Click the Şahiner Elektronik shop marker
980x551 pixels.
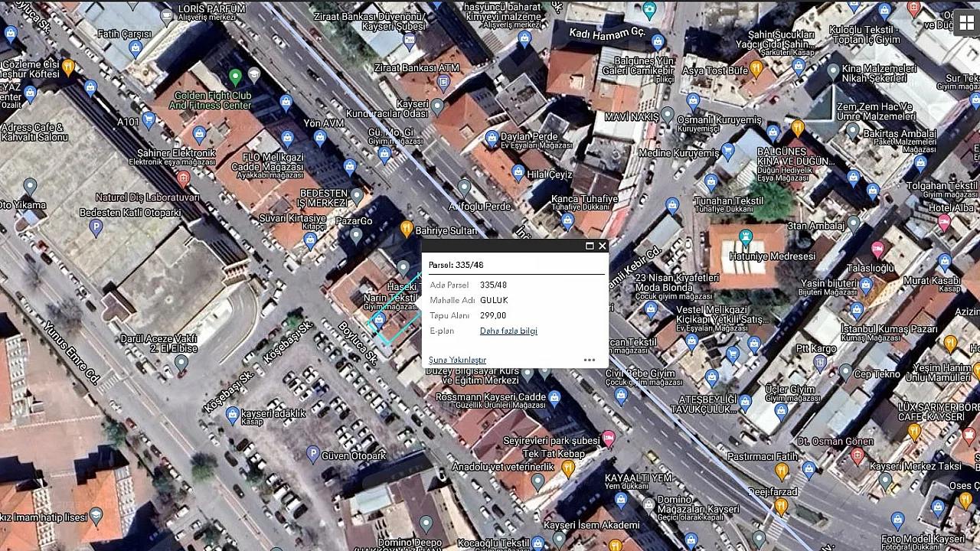point(200,135)
